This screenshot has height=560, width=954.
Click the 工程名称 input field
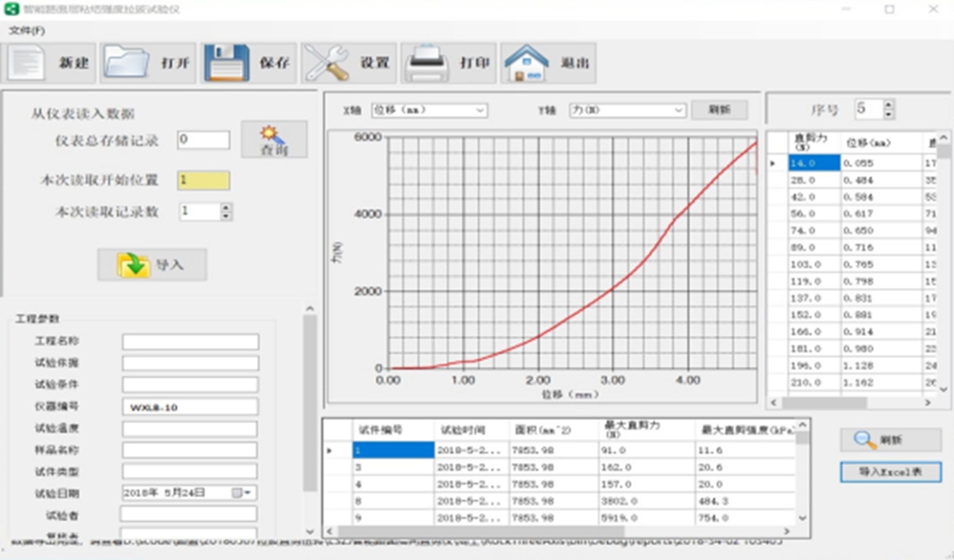190,342
